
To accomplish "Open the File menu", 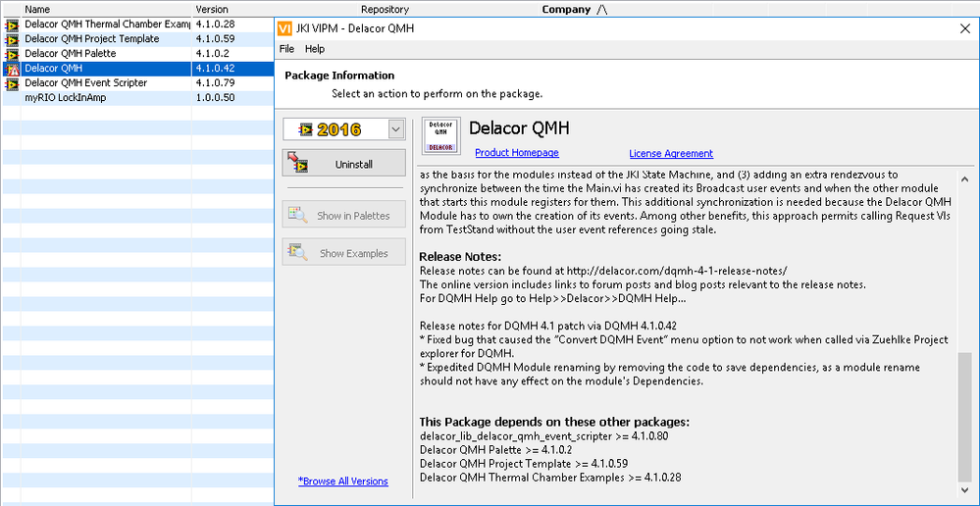I will click(x=286, y=49).
